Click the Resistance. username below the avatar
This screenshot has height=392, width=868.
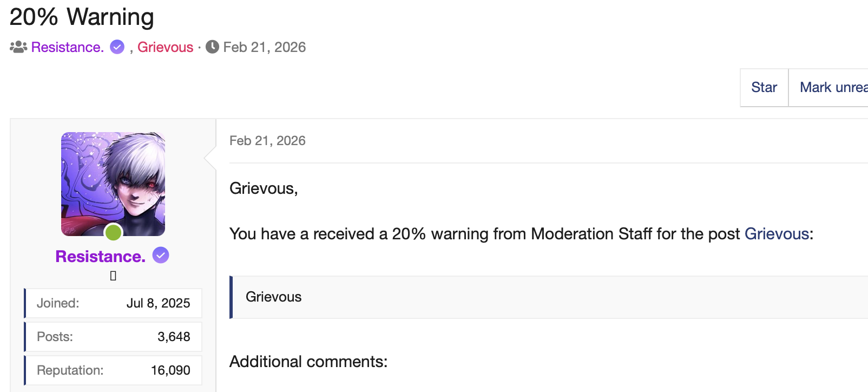click(101, 256)
